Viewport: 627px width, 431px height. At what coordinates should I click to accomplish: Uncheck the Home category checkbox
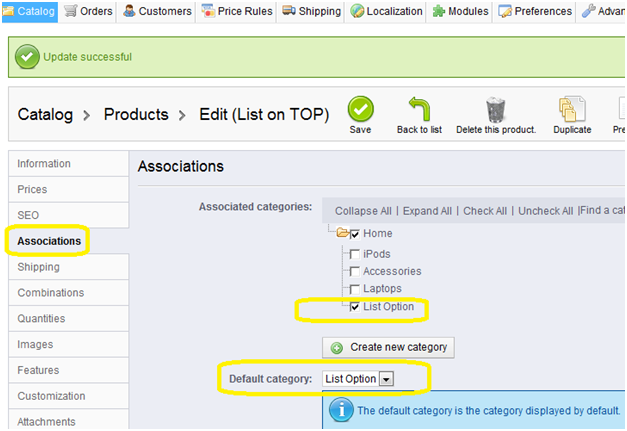click(354, 234)
